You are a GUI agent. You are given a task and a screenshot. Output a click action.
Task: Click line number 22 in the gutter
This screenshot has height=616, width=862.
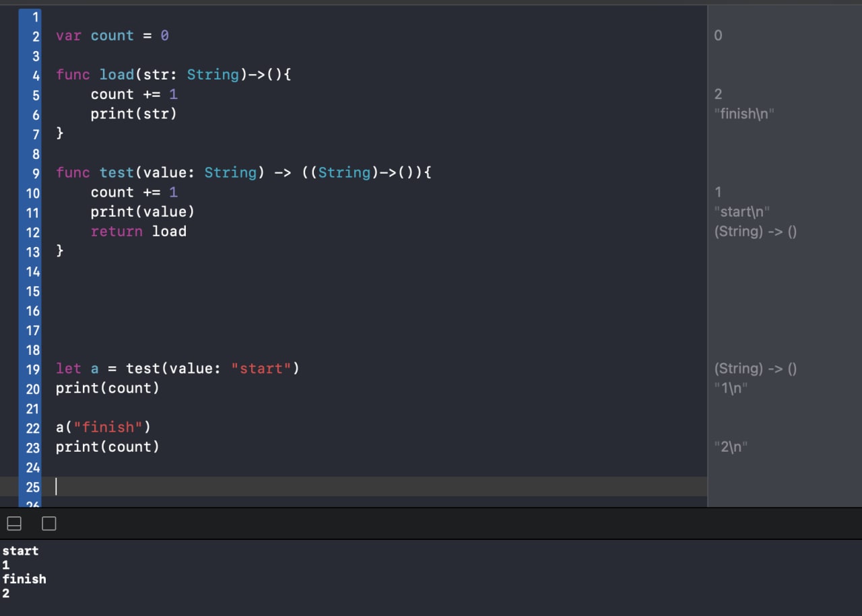(33, 427)
